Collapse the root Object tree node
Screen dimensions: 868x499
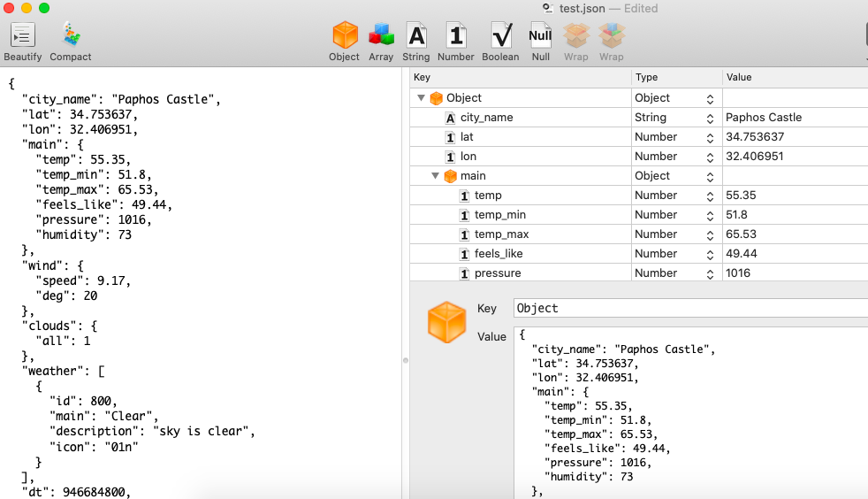pos(422,98)
